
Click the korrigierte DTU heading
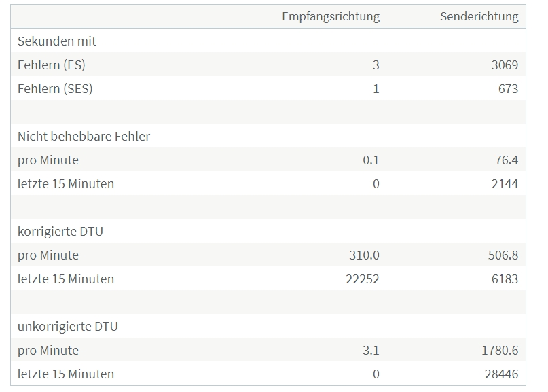coord(60,231)
